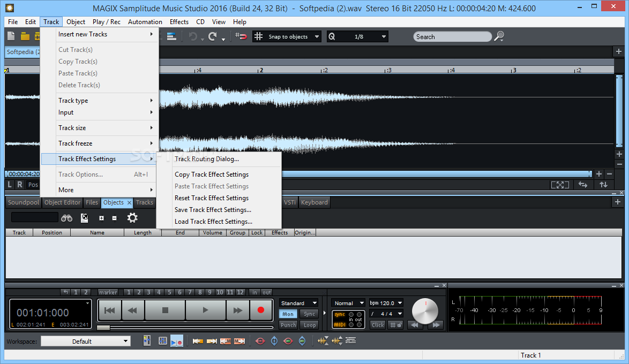The image size is (629, 364).
Task: Toggle the Mon monitoring button
Action: click(288, 314)
